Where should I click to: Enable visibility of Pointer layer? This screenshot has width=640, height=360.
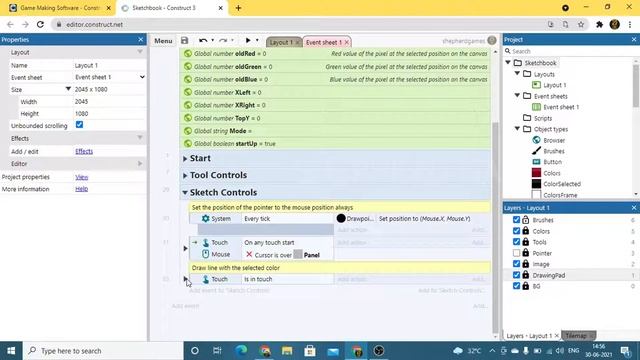click(x=516, y=253)
